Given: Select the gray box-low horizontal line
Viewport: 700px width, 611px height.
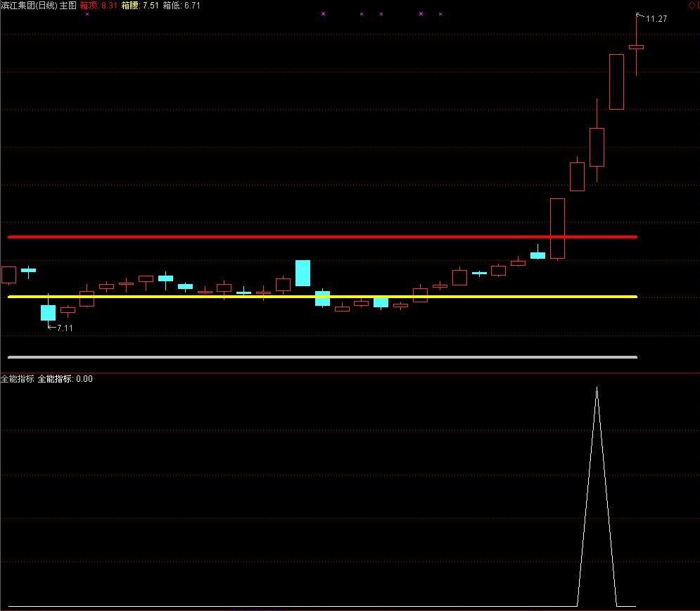Looking at the screenshot, I should click(322, 357).
